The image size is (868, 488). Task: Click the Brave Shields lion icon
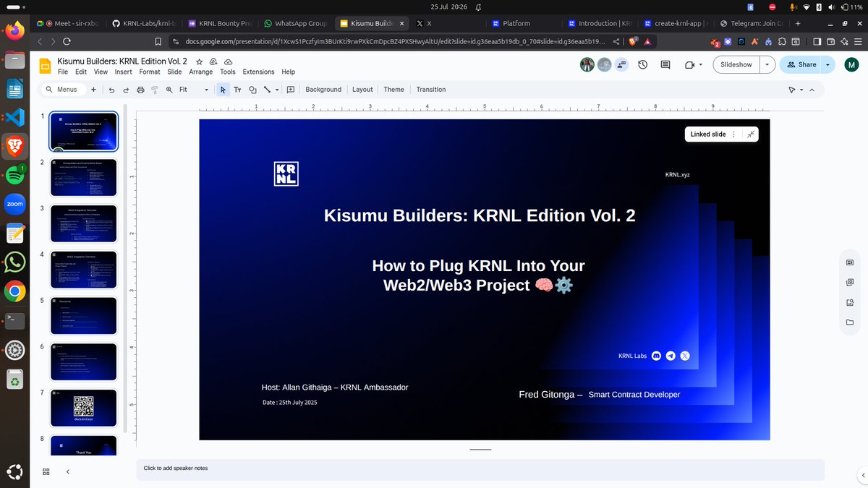pyautogui.click(x=634, y=42)
